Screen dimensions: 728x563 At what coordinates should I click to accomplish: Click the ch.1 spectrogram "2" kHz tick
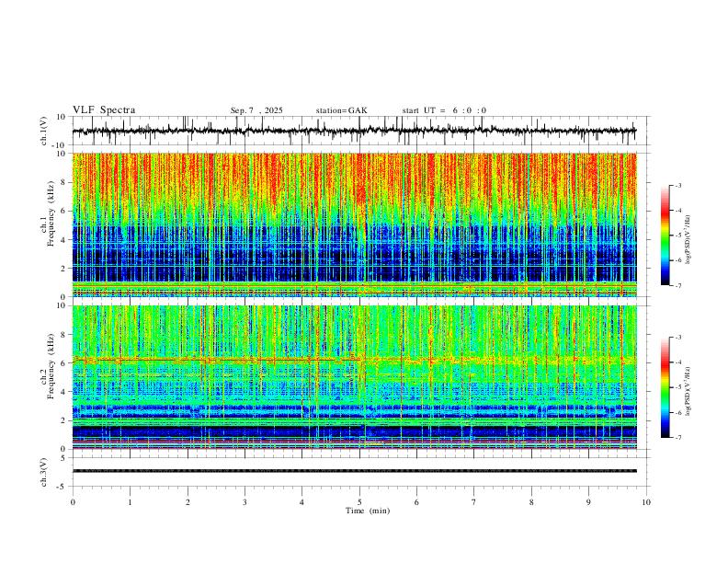[63, 269]
